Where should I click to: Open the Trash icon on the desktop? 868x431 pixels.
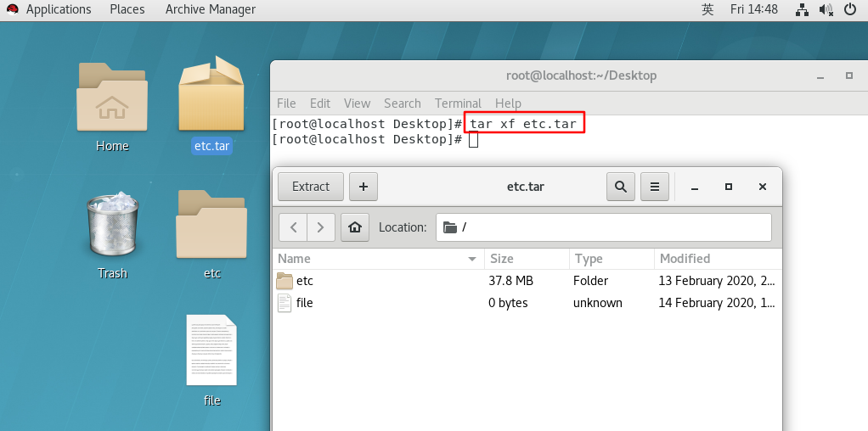(112, 225)
